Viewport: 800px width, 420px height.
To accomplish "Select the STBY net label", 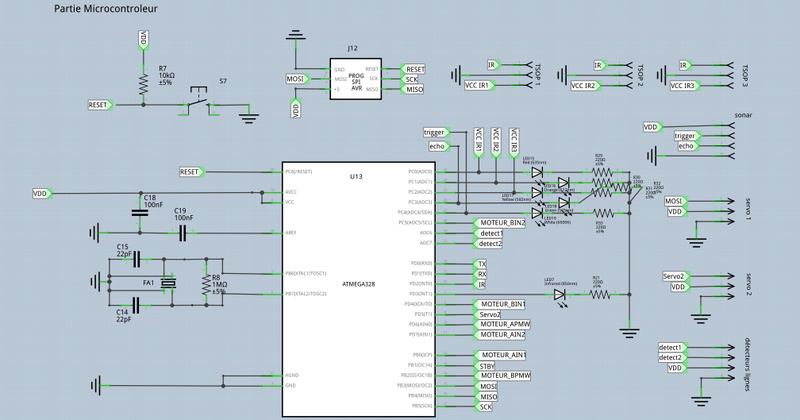I will click(486, 366).
